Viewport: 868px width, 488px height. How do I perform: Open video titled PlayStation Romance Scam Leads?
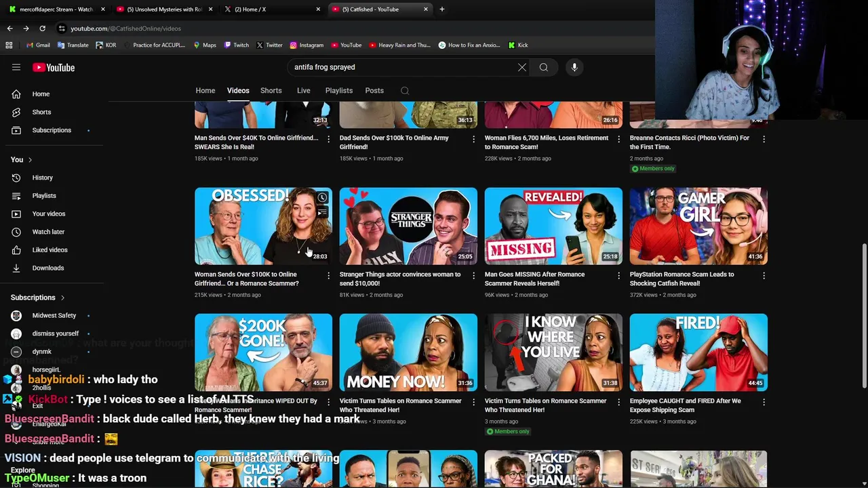[x=682, y=279]
